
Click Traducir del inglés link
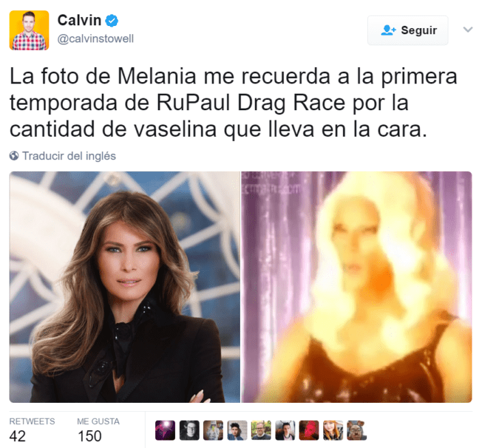(x=69, y=156)
